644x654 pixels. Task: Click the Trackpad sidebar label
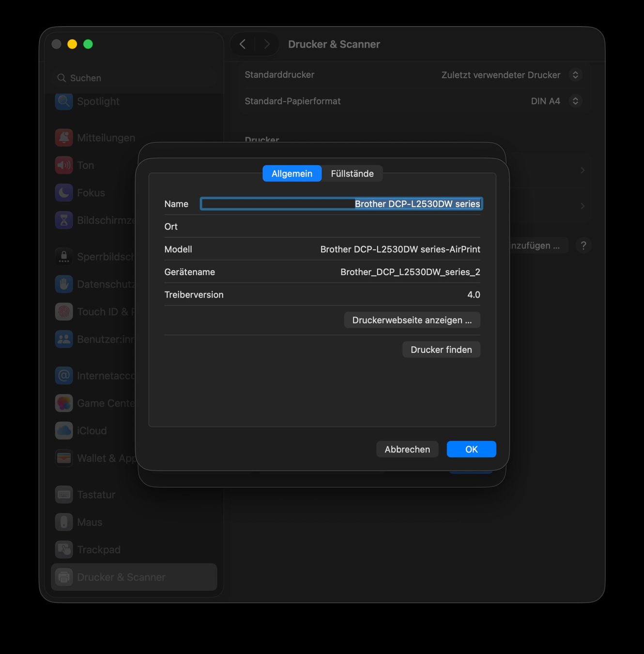(99, 550)
